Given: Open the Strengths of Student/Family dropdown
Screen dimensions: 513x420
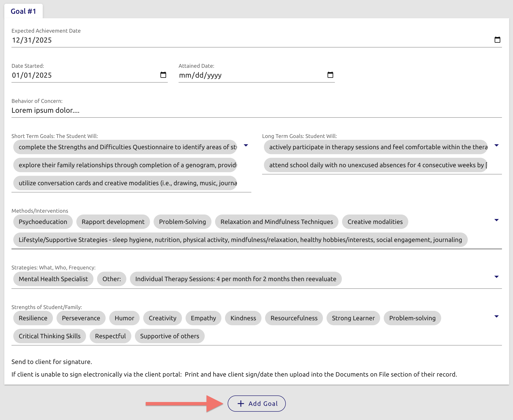Looking at the screenshot, I should point(496,316).
